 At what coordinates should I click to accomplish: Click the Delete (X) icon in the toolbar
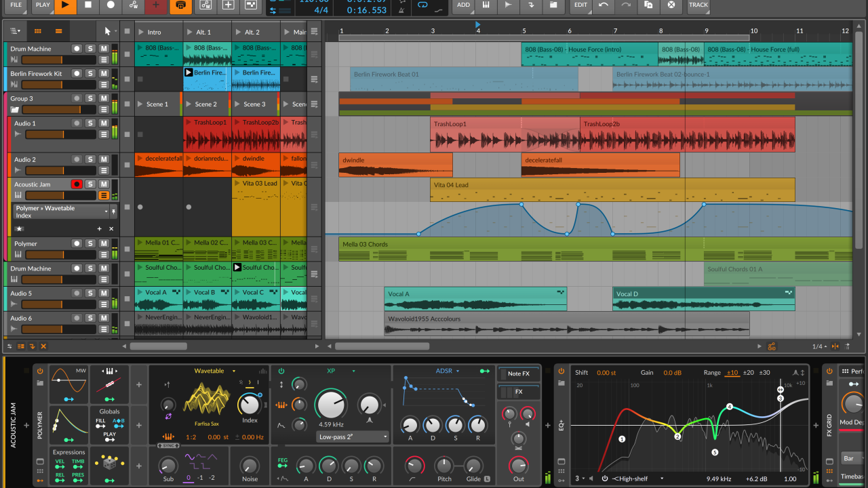(x=670, y=6)
